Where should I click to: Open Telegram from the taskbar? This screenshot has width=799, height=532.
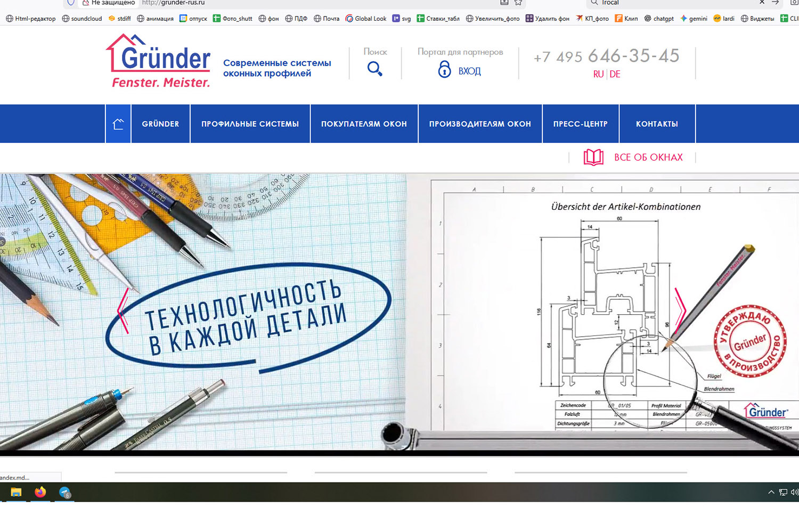point(64,493)
